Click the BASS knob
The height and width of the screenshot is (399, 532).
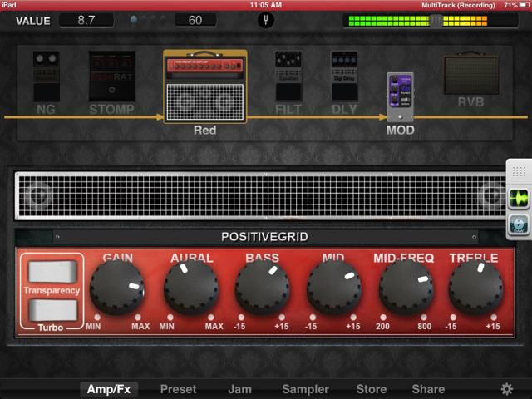pos(263,288)
